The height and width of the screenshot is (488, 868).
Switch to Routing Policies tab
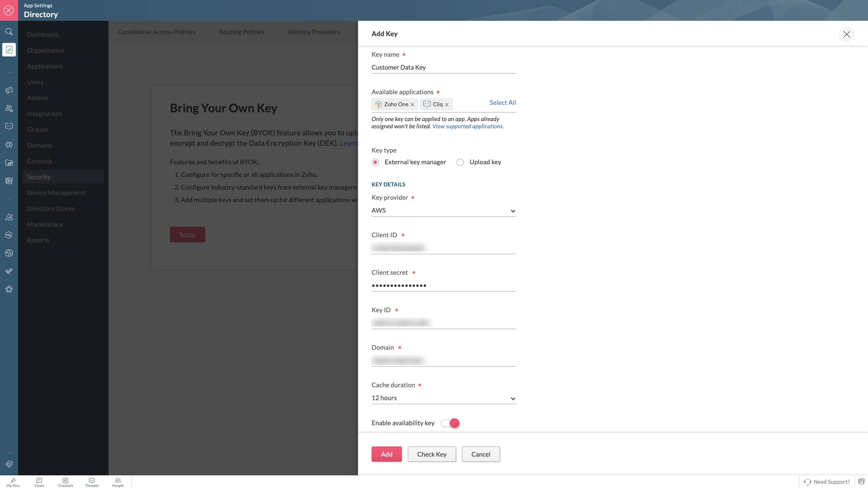[x=241, y=32]
